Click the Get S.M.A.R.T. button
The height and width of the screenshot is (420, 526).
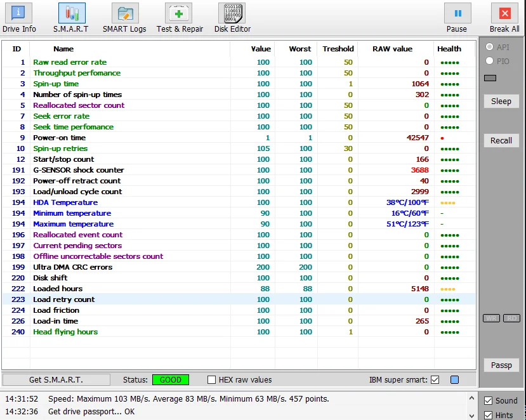click(x=56, y=380)
